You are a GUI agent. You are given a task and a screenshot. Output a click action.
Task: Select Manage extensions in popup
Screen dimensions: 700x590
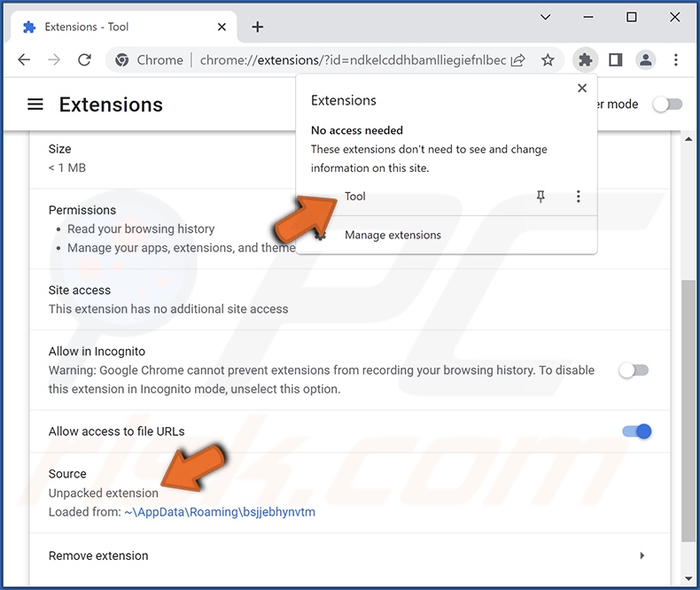click(x=392, y=236)
